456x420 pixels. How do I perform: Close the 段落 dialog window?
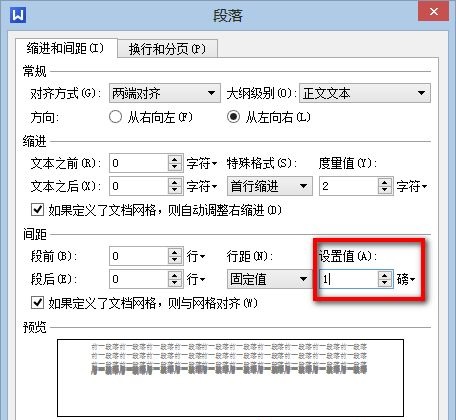coord(433,12)
